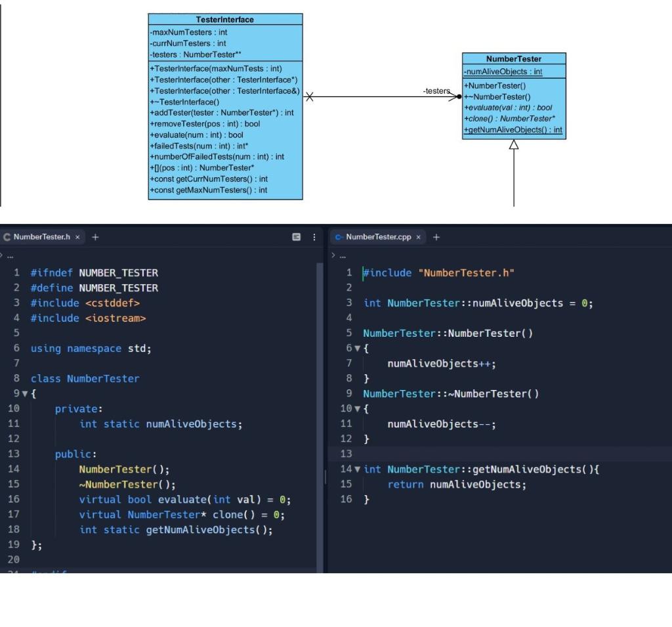
Task: Click 'int static numAliveObjects;' in header
Action: point(161,424)
